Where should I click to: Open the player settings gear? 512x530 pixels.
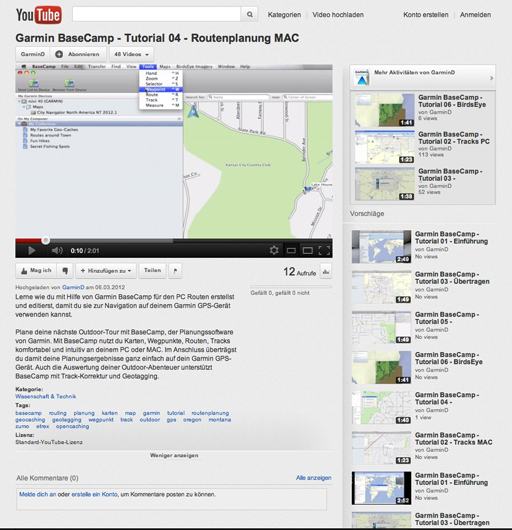[x=274, y=250]
